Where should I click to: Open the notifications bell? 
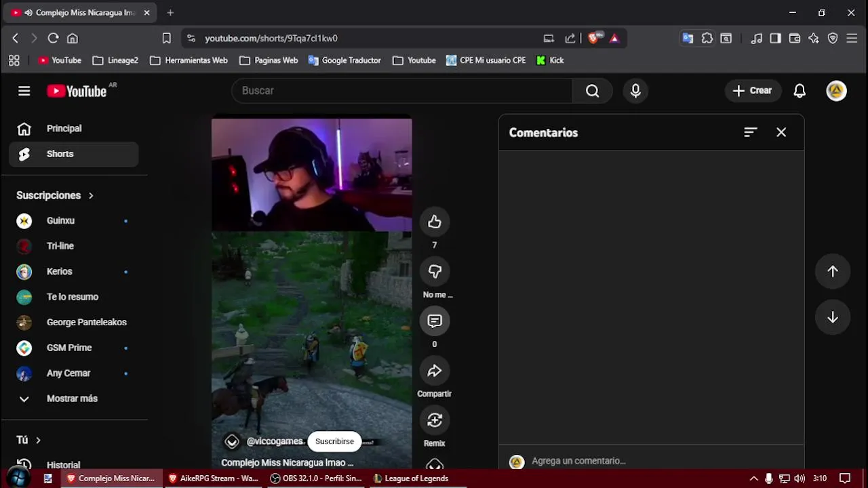point(800,91)
